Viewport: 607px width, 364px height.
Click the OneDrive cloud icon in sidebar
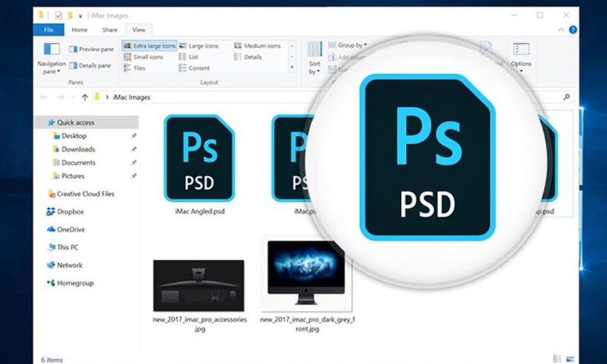[51, 229]
